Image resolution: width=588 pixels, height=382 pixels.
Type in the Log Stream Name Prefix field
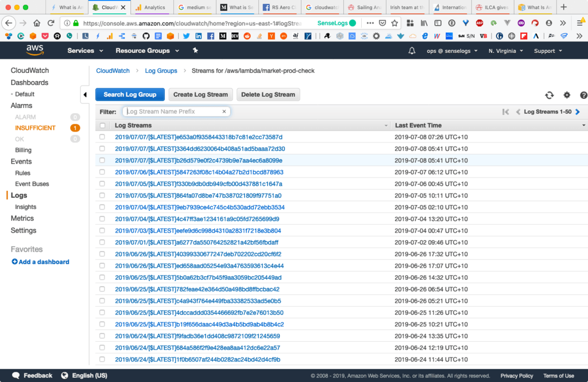172,111
